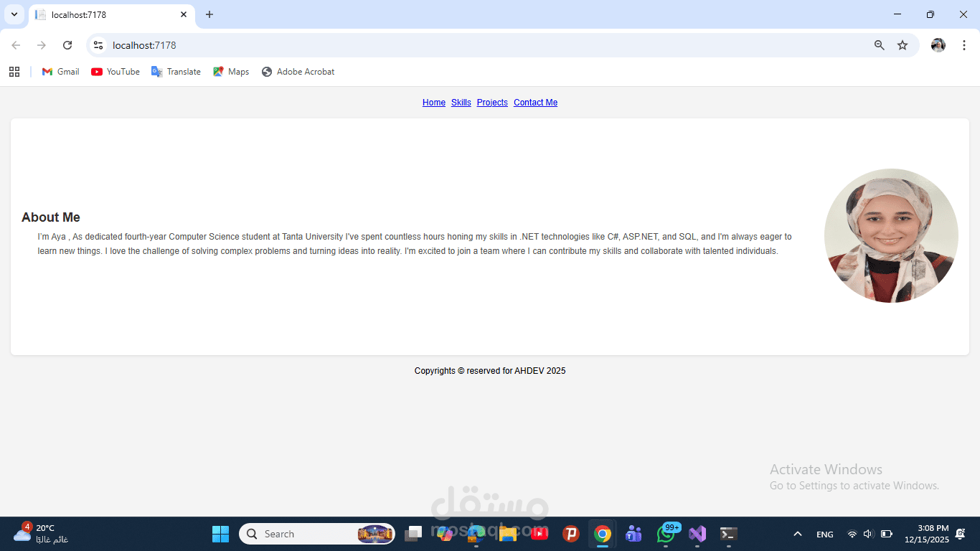Bookmark this page with the star icon
The height and width of the screenshot is (551, 980).
tap(903, 45)
